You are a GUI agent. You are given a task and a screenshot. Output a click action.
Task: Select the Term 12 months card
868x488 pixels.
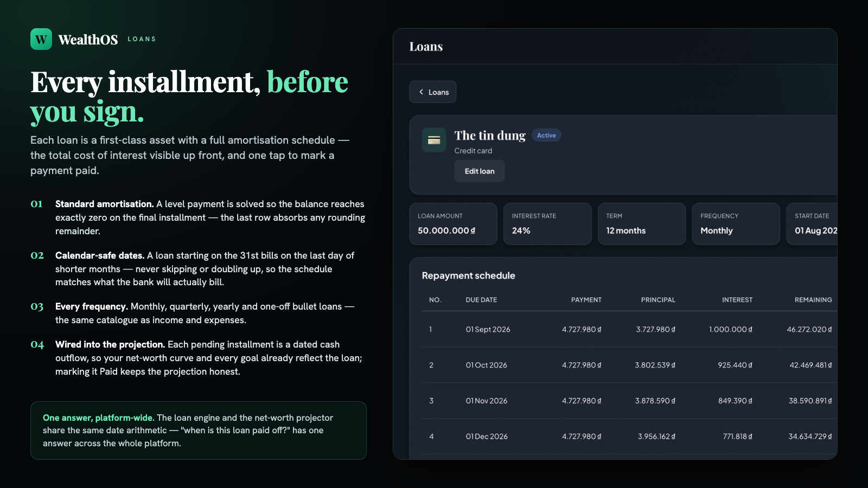coord(642,224)
